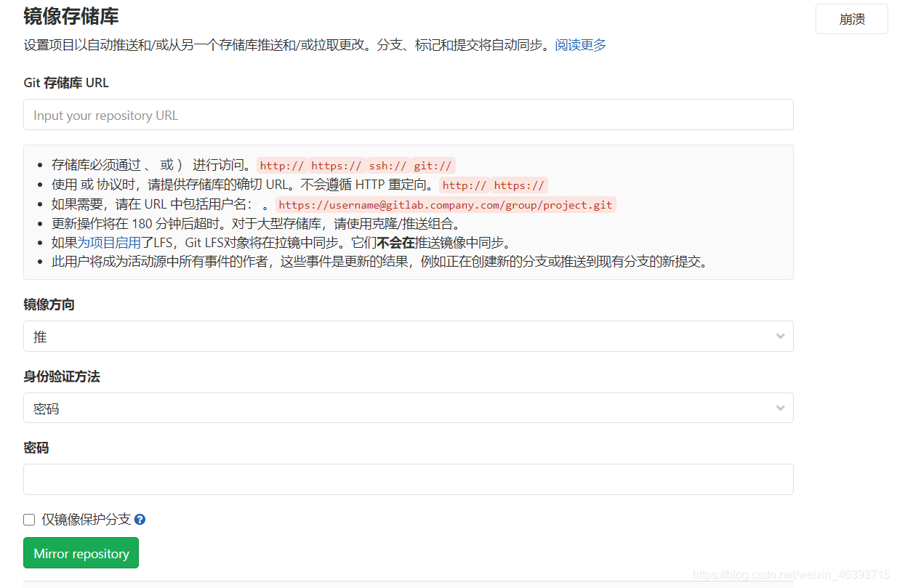Viewport: 897px width, 588px height.
Task: Click the chevron of the 镜像方向 dropdown
Action: click(781, 336)
